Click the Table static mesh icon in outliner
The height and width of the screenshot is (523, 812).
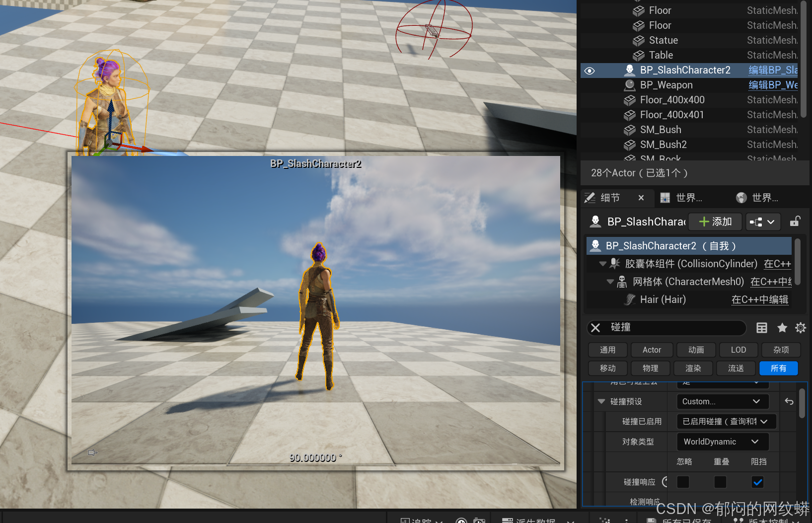click(x=639, y=55)
